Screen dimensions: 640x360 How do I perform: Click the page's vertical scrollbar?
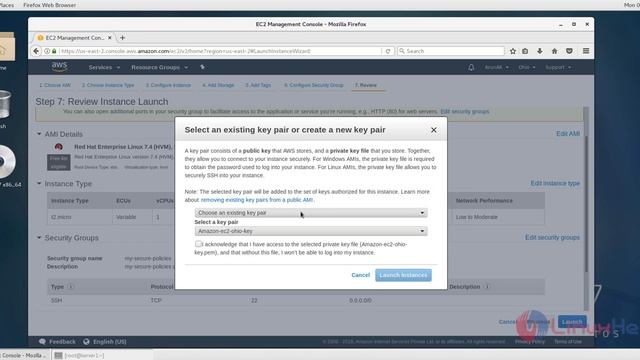click(587, 204)
